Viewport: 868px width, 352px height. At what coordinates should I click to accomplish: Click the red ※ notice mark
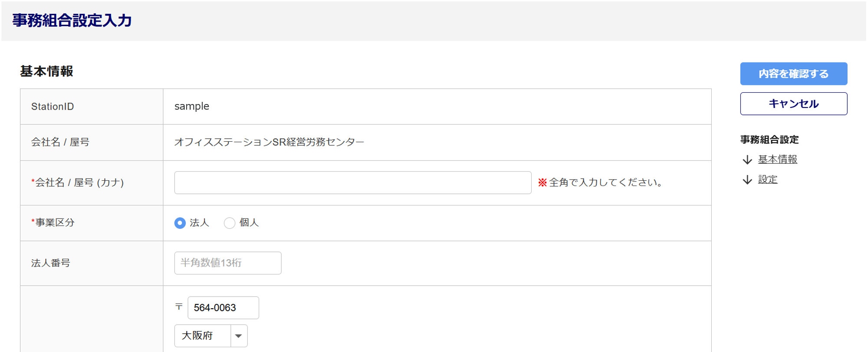tap(542, 183)
